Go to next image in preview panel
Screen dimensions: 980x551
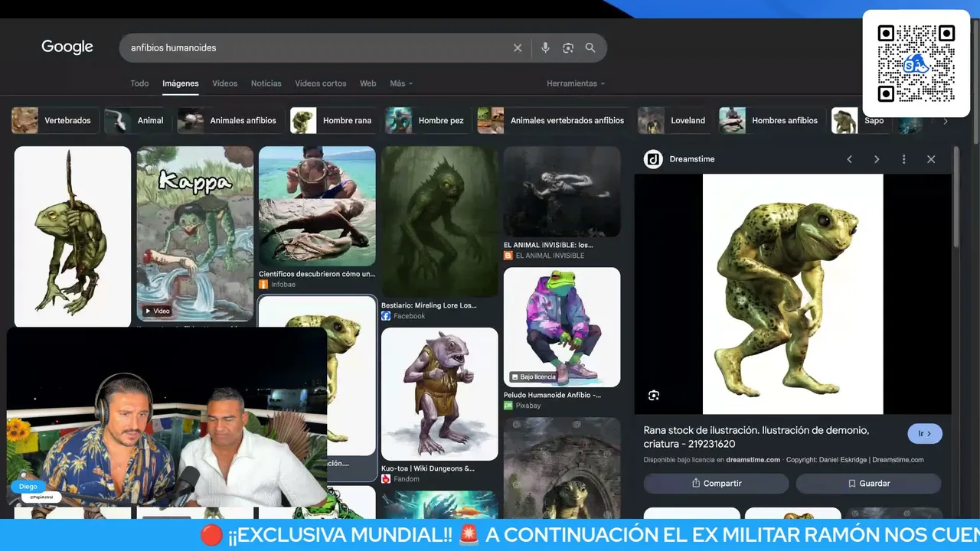click(x=877, y=159)
